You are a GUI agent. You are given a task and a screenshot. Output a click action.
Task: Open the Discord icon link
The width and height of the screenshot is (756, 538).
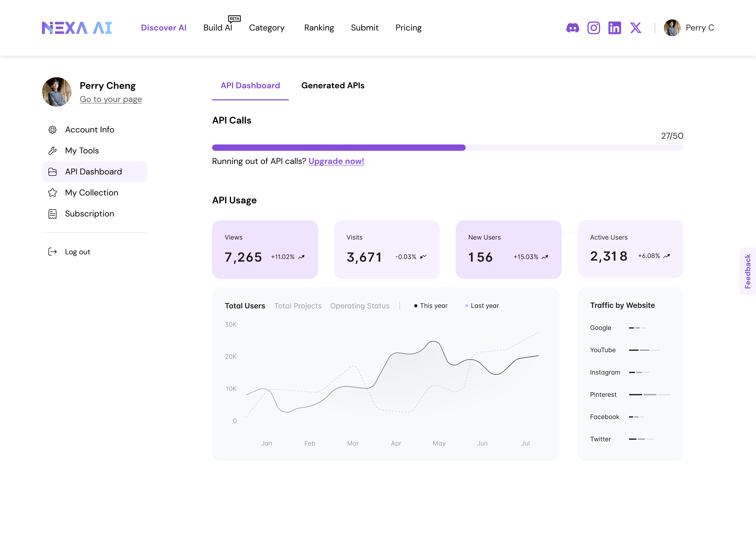tap(573, 28)
